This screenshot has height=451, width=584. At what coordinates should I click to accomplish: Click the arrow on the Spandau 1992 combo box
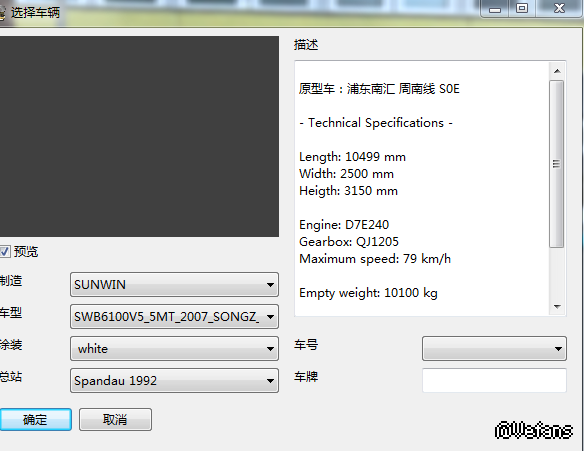[270, 381]
